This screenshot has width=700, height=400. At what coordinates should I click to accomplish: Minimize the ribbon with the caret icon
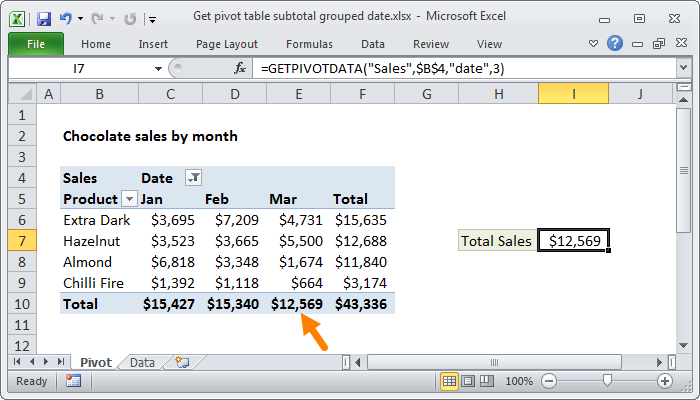593,44
